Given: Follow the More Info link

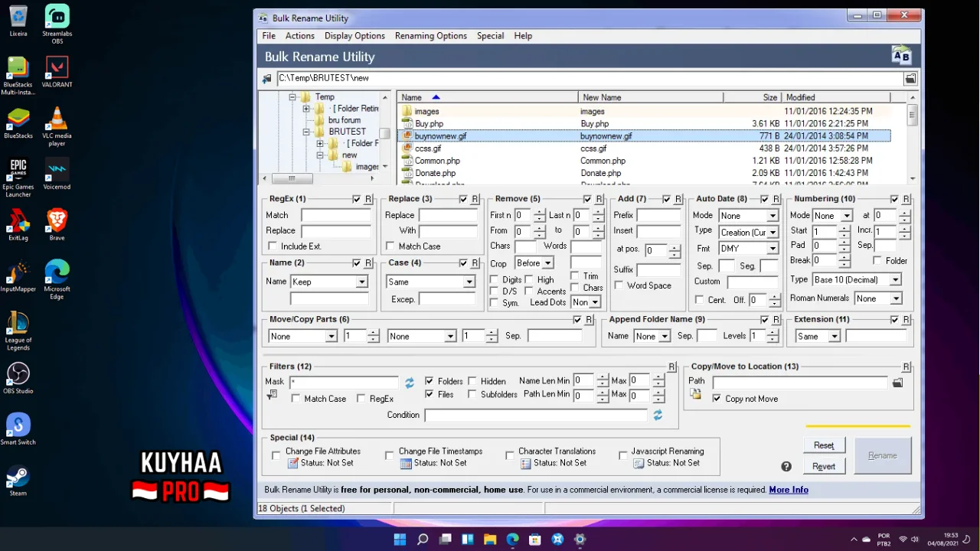Looking at the screenshot, I should tap(789, 490).
